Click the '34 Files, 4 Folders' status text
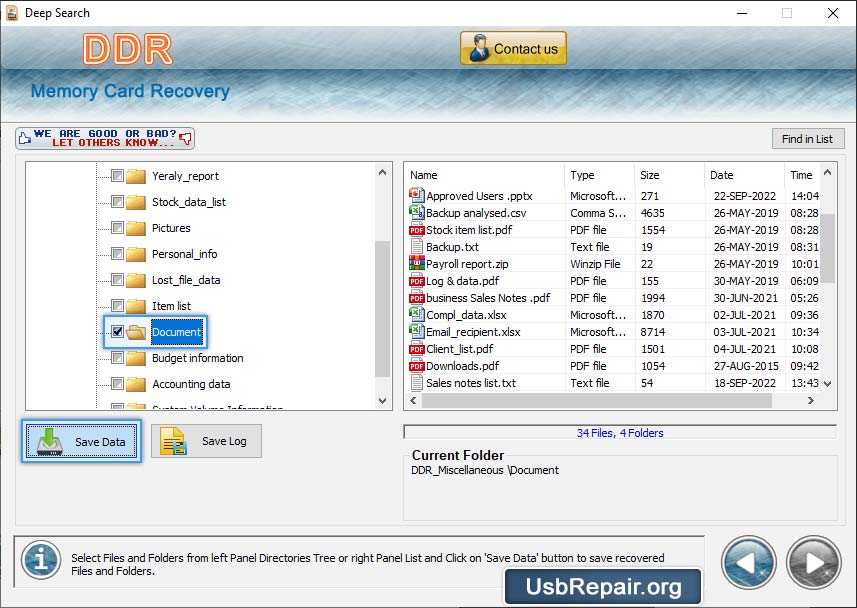The image size is (857, 608). pyautogui.click(x=620, y=433)
